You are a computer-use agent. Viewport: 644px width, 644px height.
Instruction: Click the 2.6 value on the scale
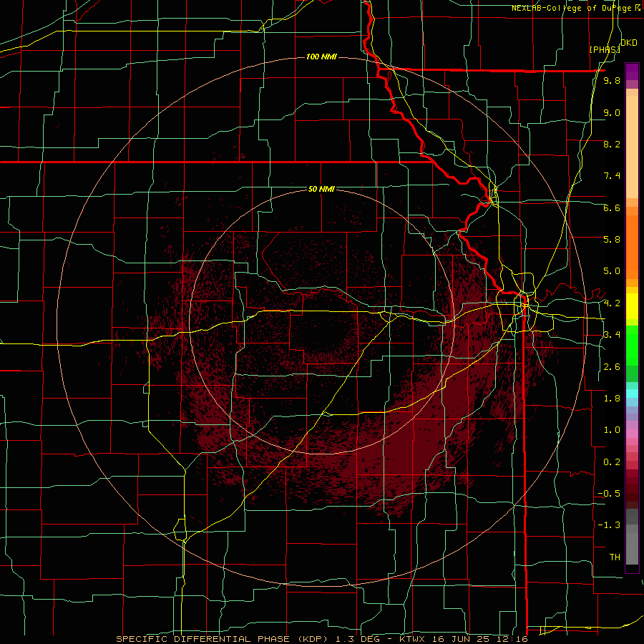612,367
